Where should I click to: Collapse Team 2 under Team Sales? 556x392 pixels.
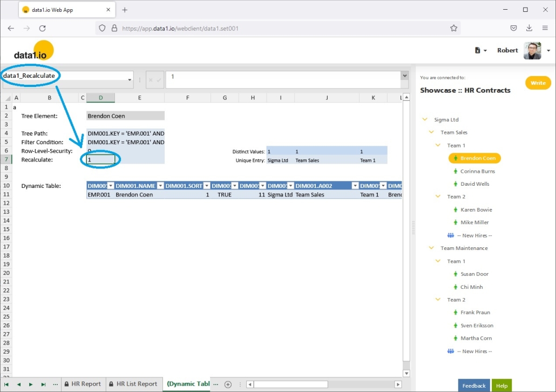[438, 197]
